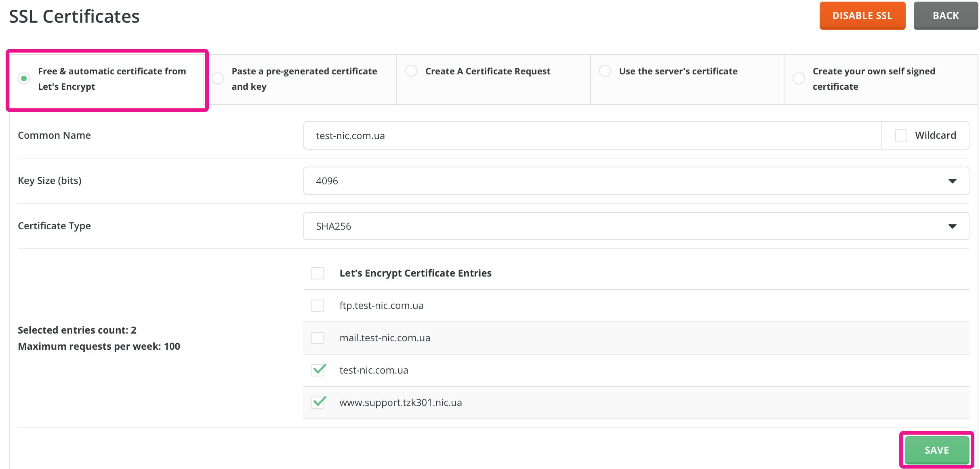
Task: Toggle all Let's Encrypt Certificate Entries checkbox
Action: [x=318, y=273]
